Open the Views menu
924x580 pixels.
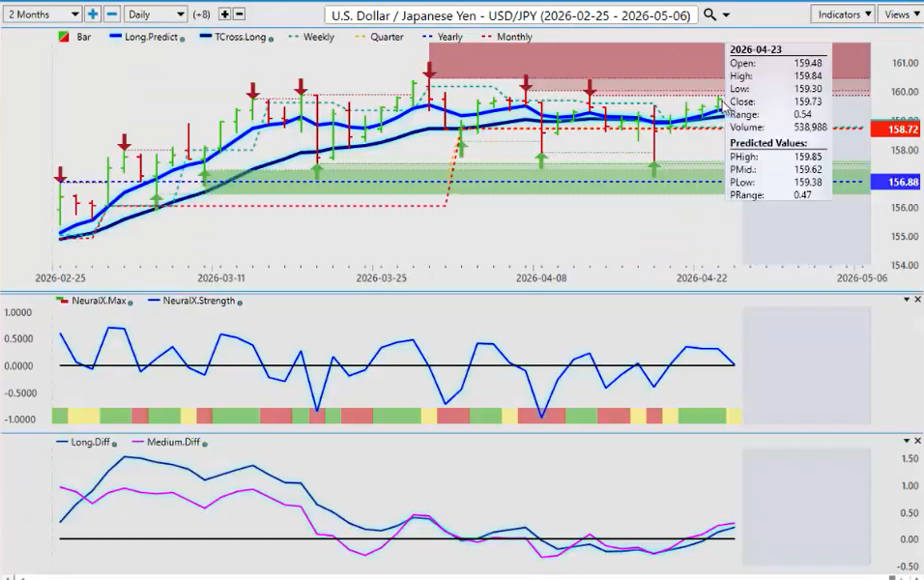(901, 14)
